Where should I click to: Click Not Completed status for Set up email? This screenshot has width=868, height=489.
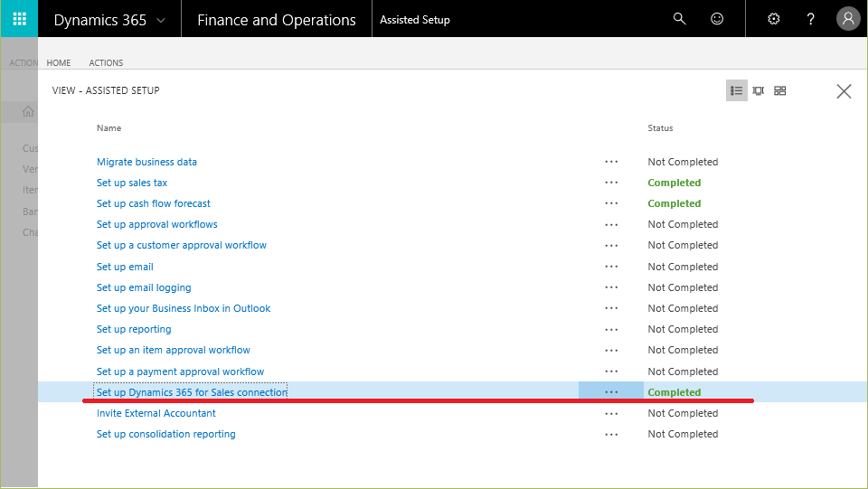click(x=684, y=267)
